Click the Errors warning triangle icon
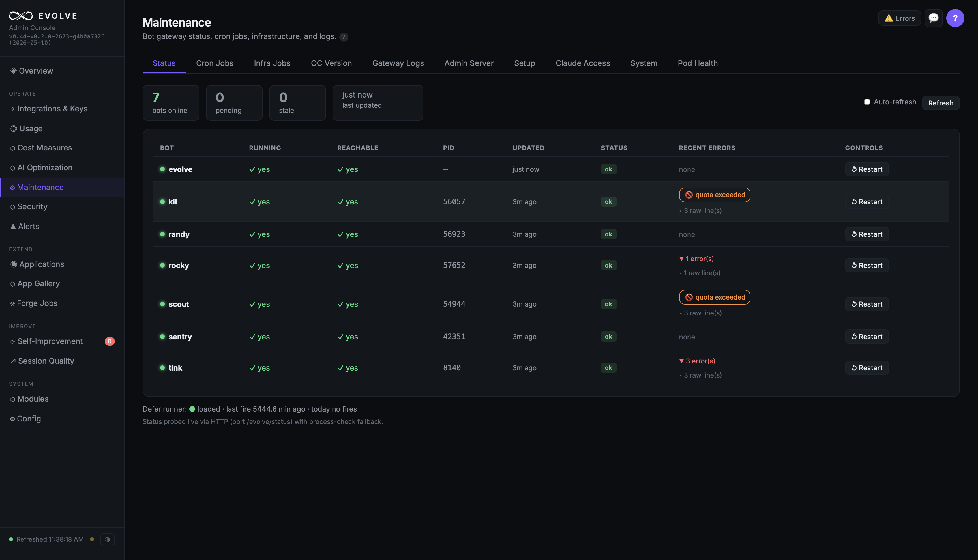This screenshot has height=560, width=978. point(888,18)
